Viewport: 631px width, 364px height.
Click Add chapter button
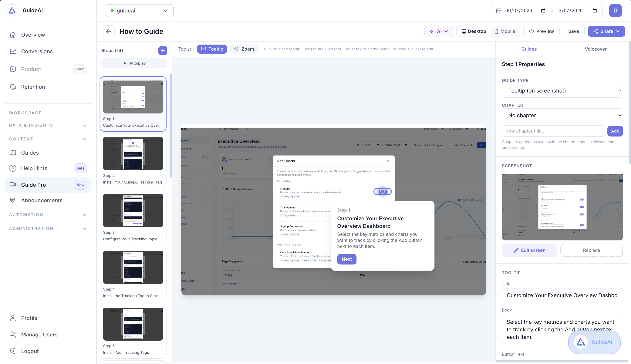point(615,131)
